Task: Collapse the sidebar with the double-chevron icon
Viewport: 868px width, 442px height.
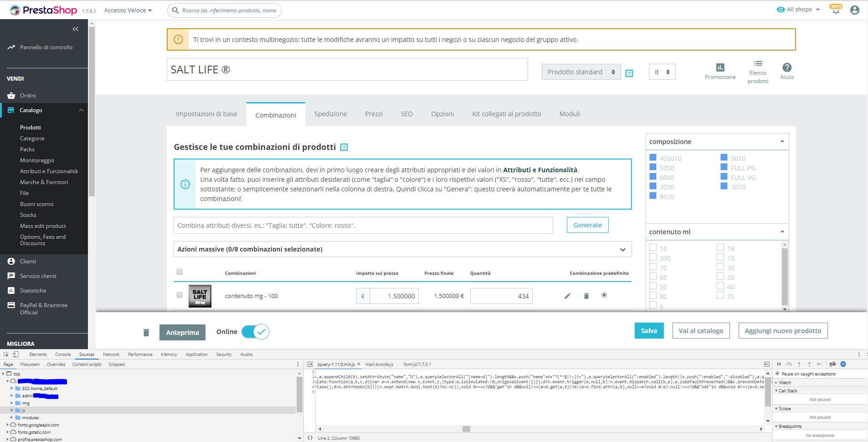Action: pos(75,29)
